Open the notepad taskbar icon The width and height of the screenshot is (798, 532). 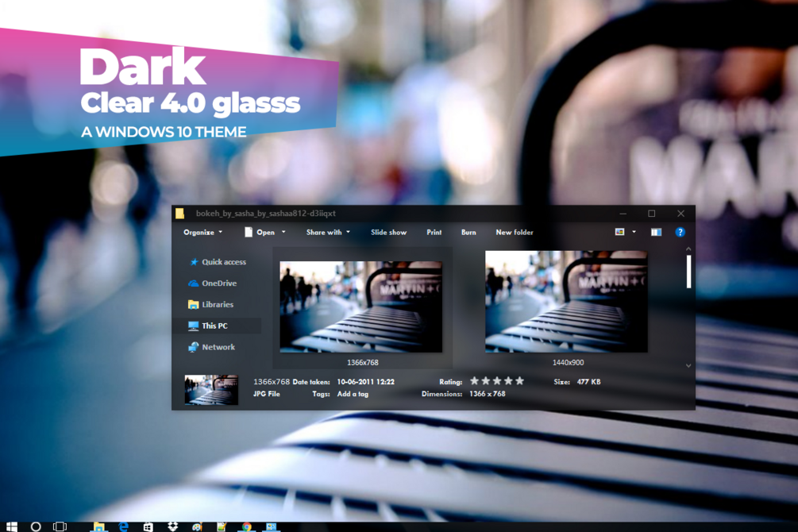tap(222, 526)
